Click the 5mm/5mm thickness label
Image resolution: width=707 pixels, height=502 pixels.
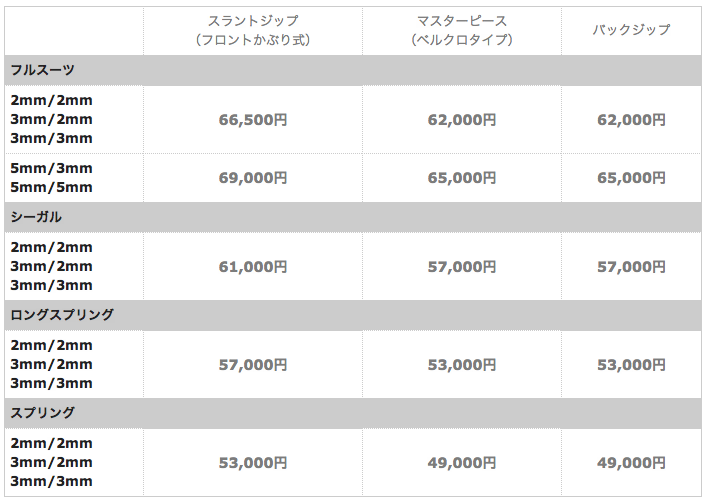[51, 187]
